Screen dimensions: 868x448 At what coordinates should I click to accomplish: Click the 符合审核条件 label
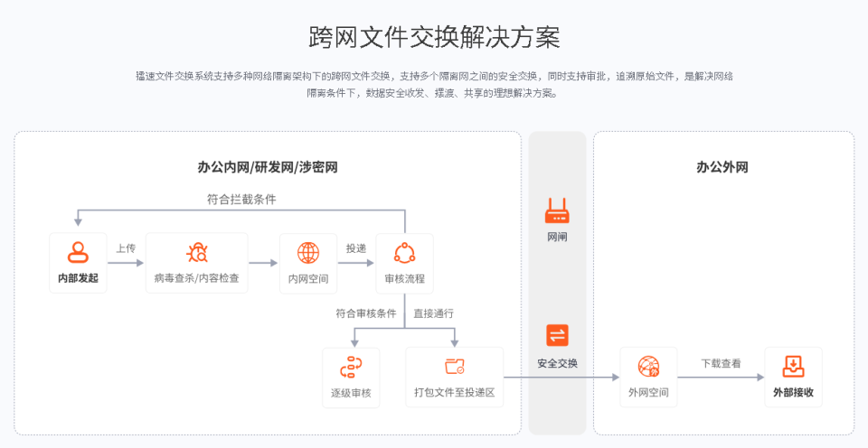[x=366, y=313]
